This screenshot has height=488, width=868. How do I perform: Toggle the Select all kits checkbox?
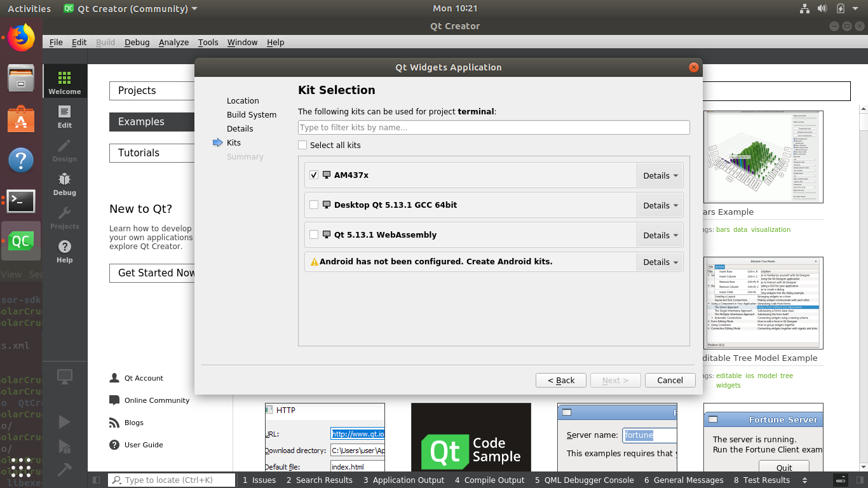click(302, 145)
